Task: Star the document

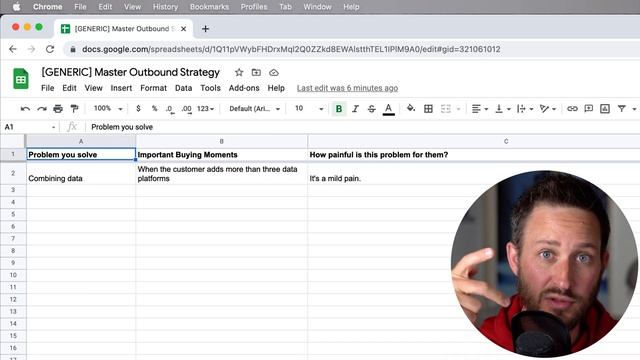Action: tap(239, 73)
